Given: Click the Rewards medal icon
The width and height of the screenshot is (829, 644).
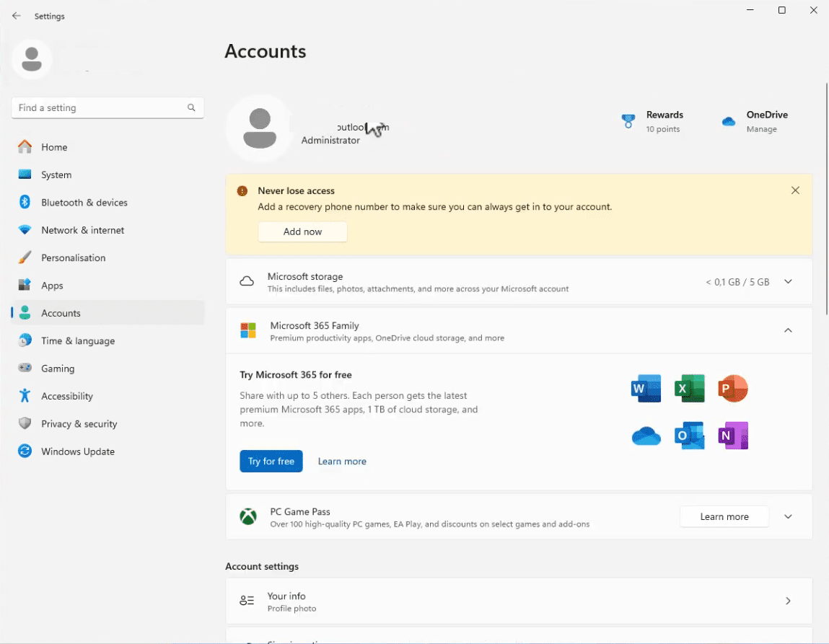Looking at the screenshot, I should tap(628, 121).
